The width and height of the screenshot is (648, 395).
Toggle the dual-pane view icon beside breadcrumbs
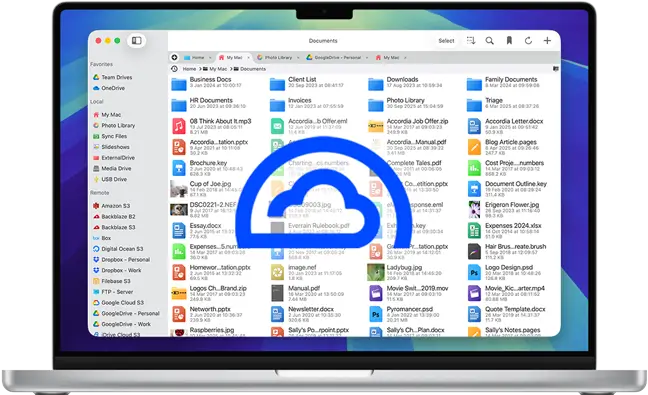coord(556,69)
